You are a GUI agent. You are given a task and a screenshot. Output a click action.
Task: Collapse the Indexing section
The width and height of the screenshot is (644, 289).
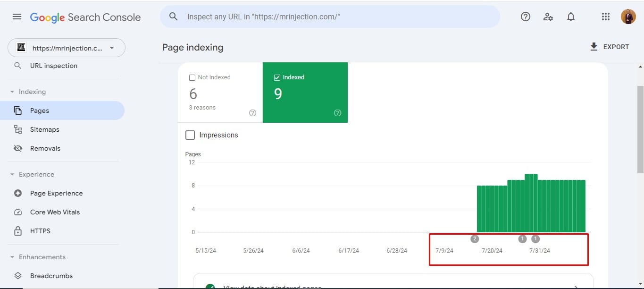click(x=12, y=92)
